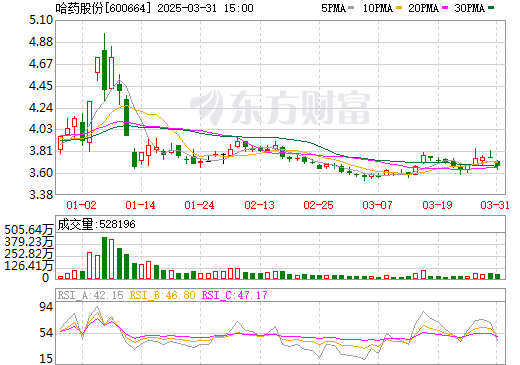Select the RSI_B:46.80 indicator label
This screenshot has height=365, width=520.
(162, 295)
